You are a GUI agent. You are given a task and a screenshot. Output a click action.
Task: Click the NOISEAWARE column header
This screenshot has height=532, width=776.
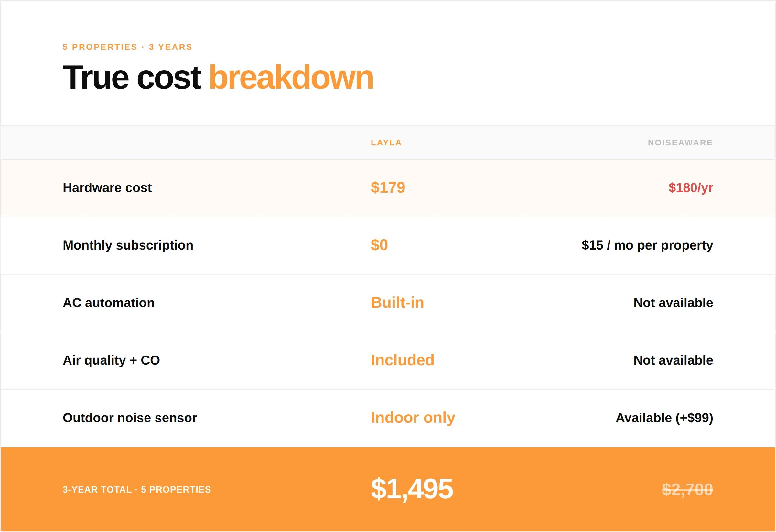coord(680,143)
